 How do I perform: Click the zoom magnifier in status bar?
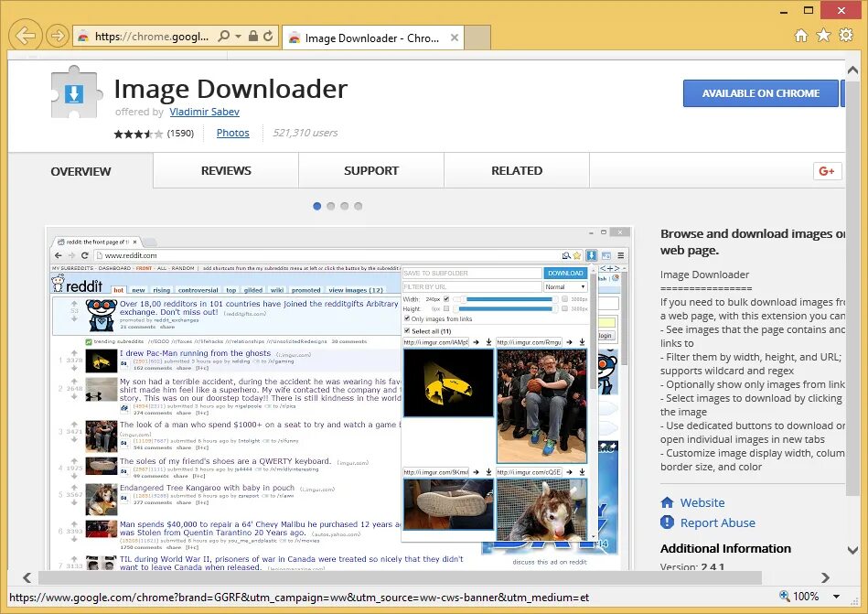[x=784, y=596]
